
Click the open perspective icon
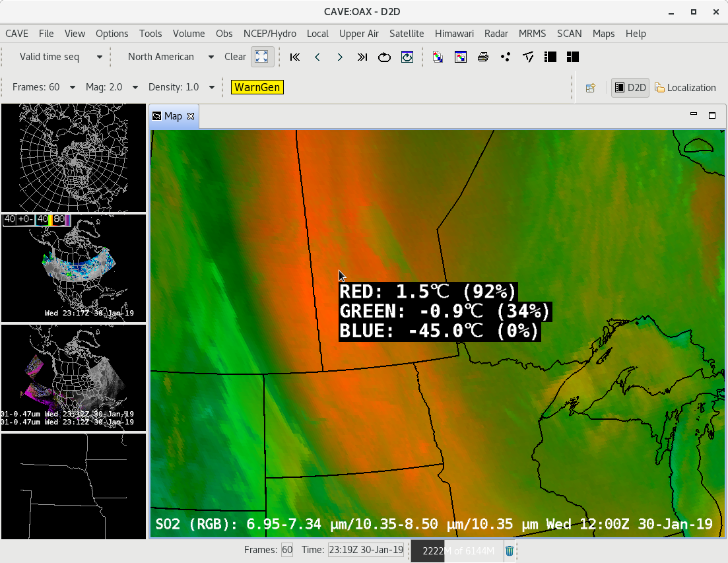coord(591,88)
